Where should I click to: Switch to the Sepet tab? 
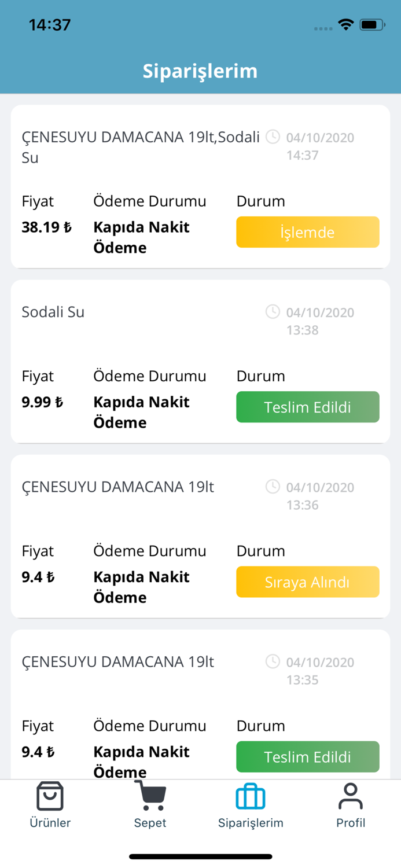click(150, 807)
